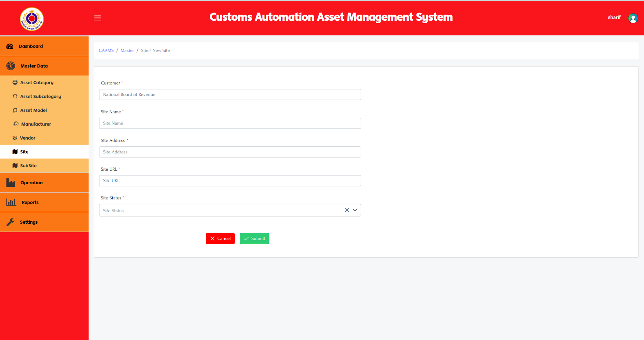Open the user profile avatar icon
Screen dimensions: 644x340
click(x=633, y=18)
